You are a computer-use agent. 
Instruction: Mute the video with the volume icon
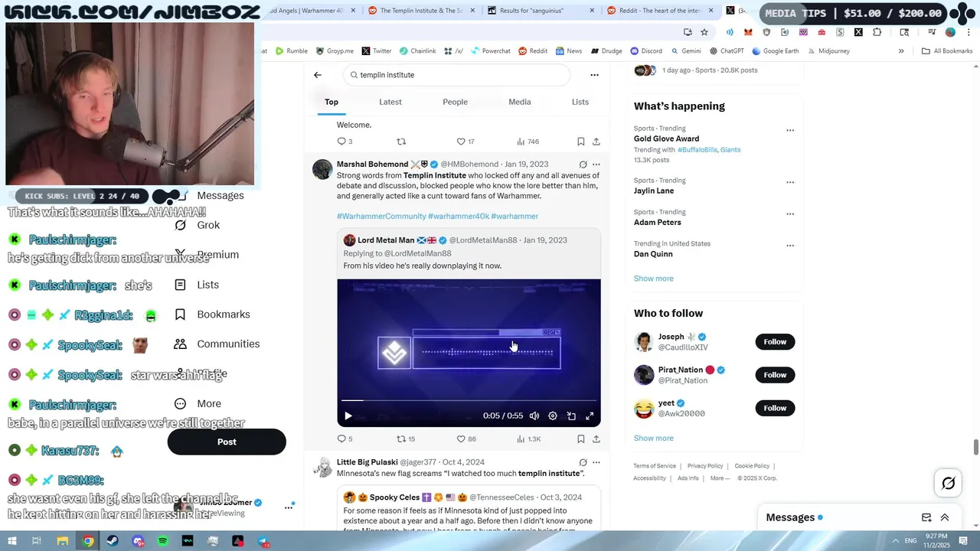tap(534, 416)
